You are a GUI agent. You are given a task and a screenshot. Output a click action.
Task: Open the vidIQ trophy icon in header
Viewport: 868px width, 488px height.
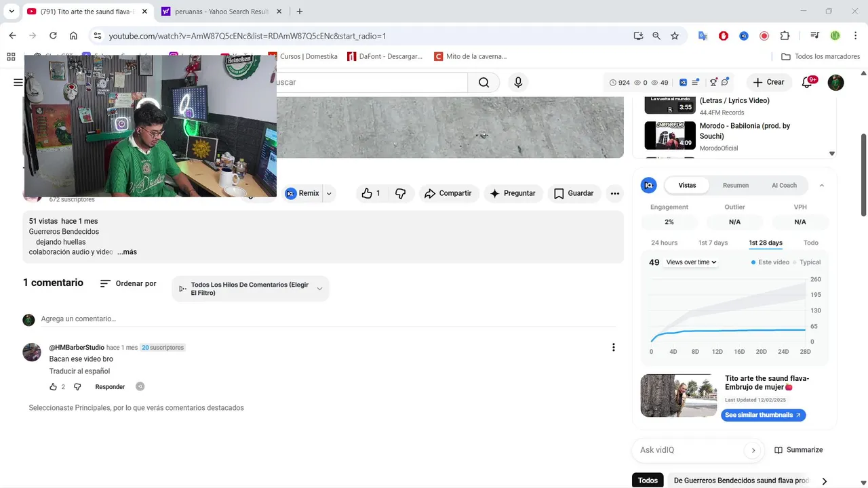pyautogui.click(x=713, y=83)
